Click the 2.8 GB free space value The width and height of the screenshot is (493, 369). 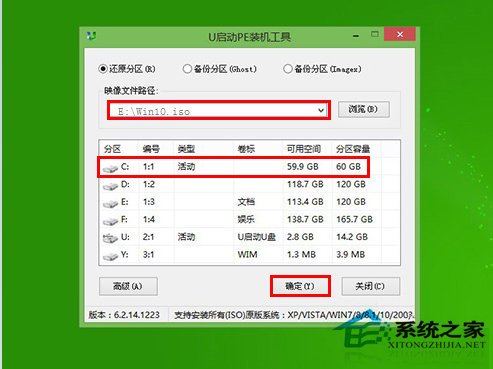[300, 237]
